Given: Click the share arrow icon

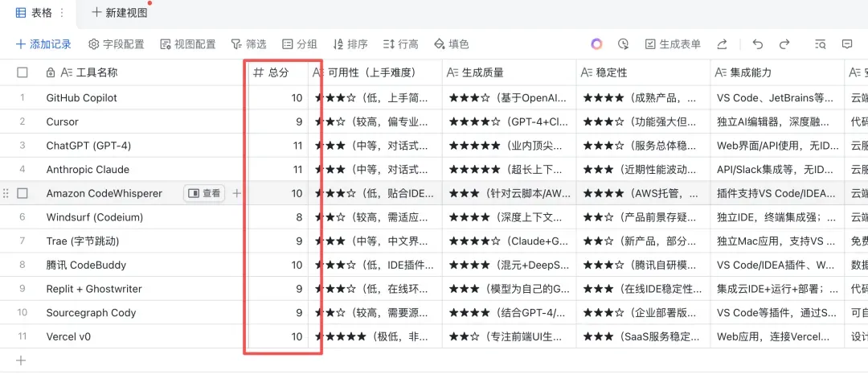Looking at the screenshot, I should coord(722,44).
